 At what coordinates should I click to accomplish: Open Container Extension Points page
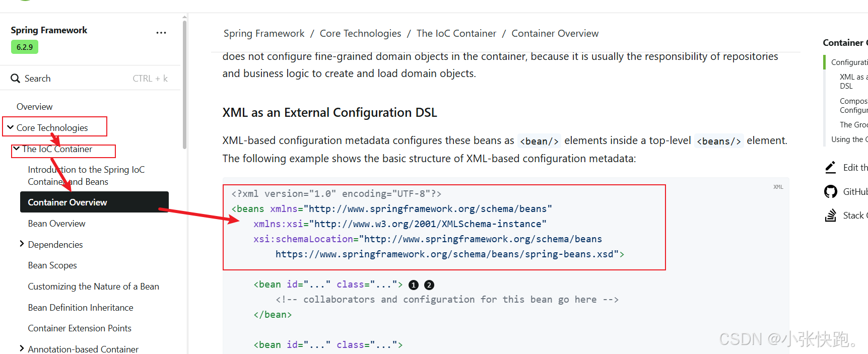[80, 328]
